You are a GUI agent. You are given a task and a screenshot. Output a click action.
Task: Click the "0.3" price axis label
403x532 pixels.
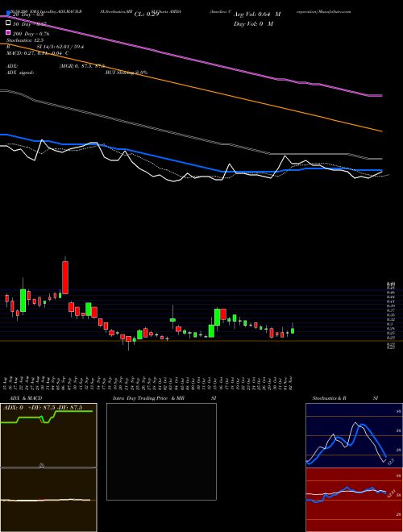[x=390, y=324]
